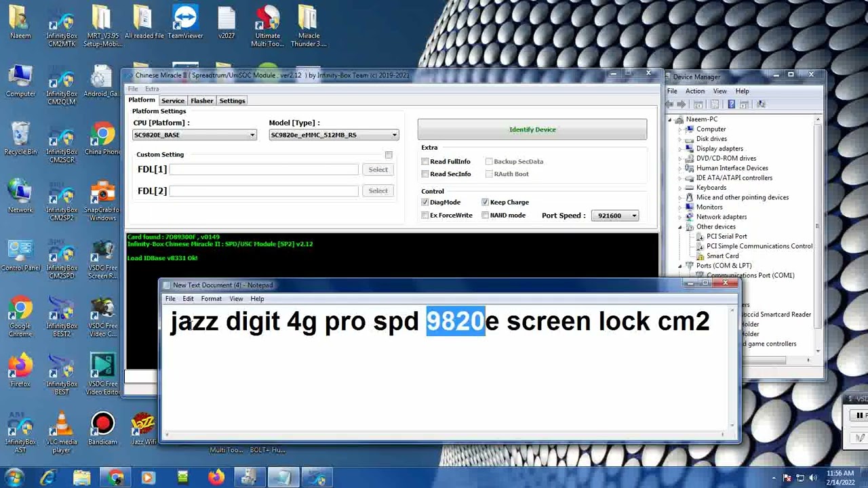This screenshot has height=488, width=868.
Task: Uncheck the Keep Charge checkbox
Action: pyautogui.click(x=486, y=202)
